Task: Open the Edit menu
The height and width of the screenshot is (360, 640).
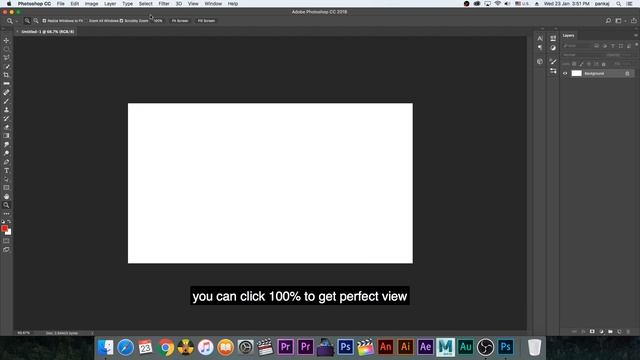Action: point(74,4)
